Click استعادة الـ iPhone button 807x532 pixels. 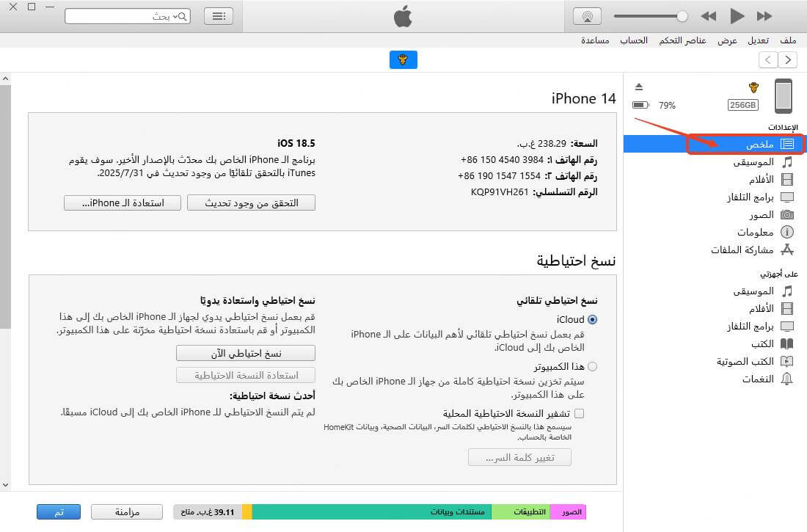123,203
